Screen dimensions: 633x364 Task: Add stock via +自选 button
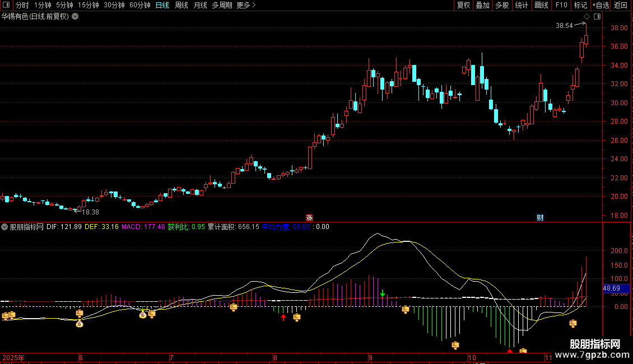(x=601, y=5)
